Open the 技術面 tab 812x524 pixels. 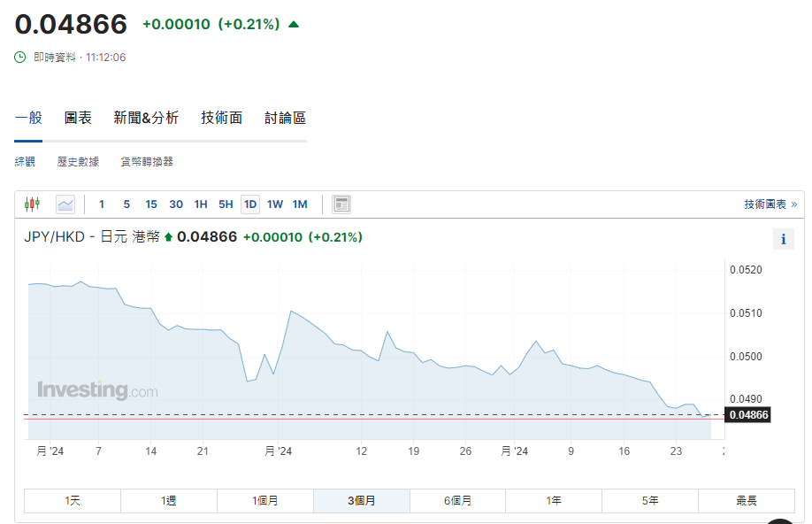coord(221,118)
